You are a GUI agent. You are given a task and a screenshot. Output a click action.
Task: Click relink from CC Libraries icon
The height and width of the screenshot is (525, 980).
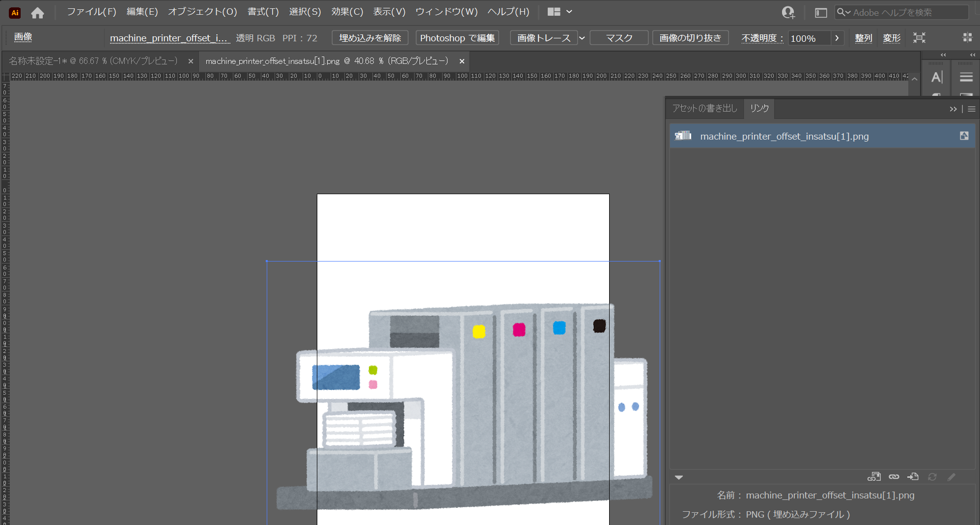tap(874, 477)
